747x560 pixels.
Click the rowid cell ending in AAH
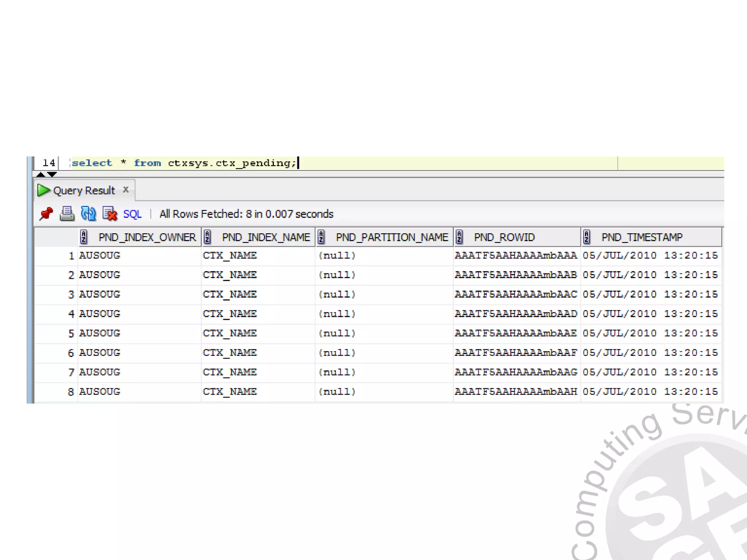(x=516, y=392)
